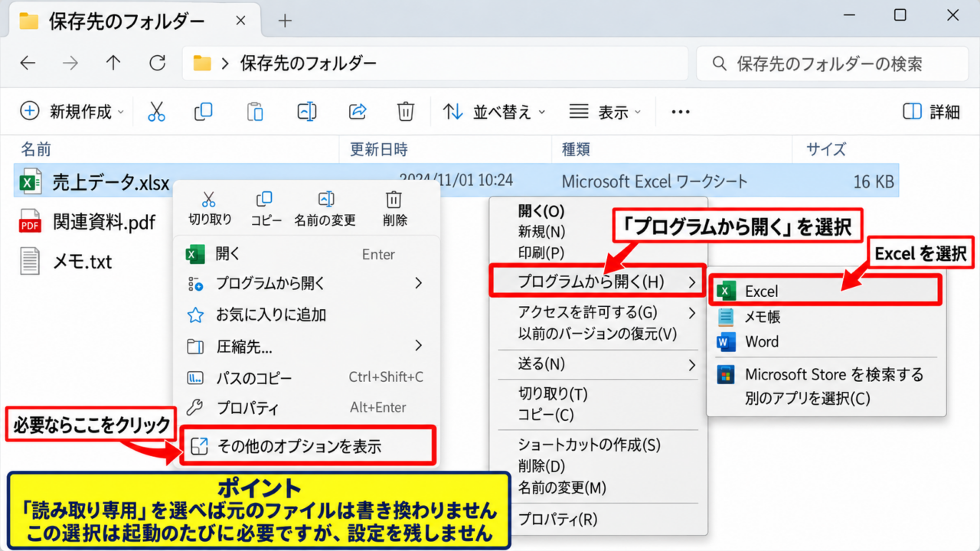Select 別のアプリを選択(C)
The width and height of the screenshot is (980, 551).
click(807, 399)
